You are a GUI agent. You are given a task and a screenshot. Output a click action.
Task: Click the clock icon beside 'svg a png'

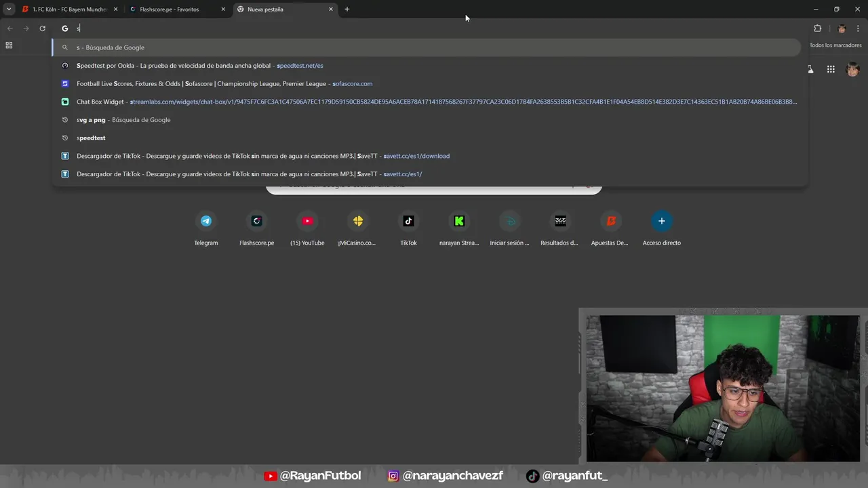point(65,120)
